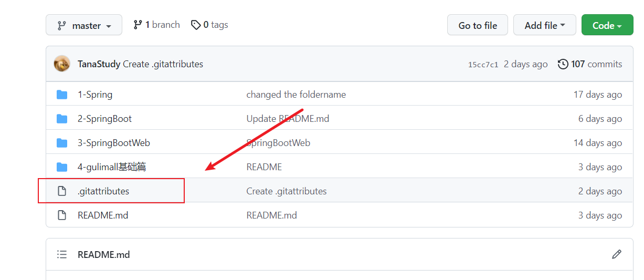The width and height of the screenshot is (644, 280).
Task: Click the folder icon beside 1-Spring
Action: click(62, 95)
